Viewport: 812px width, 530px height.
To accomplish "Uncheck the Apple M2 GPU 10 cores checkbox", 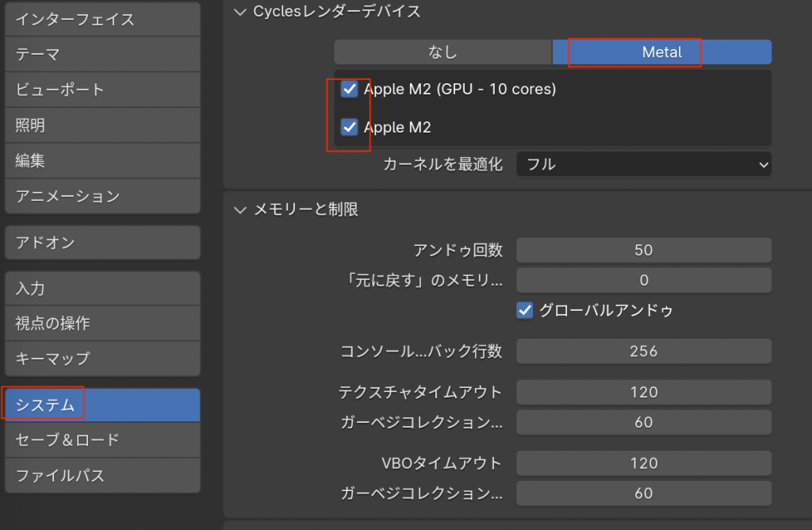I will click(350, 89).
